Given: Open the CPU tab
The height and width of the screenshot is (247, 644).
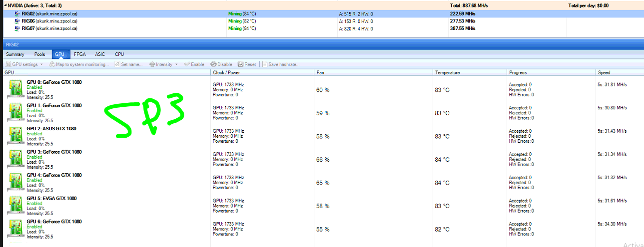Looking at the screenshot, I should [x=119, y=54].
